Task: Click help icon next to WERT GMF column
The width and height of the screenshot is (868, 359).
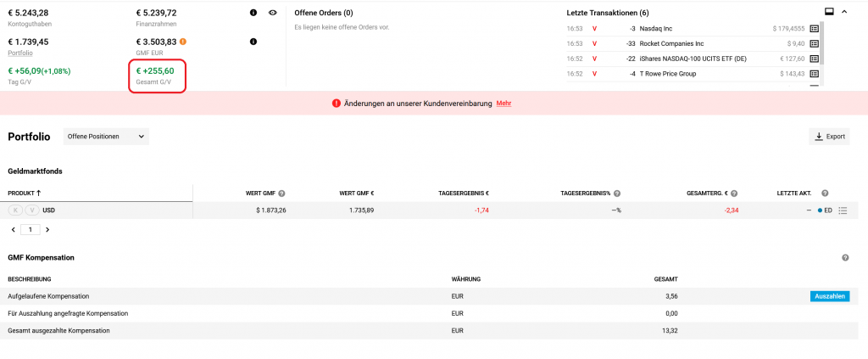Action: click(281, 194)
